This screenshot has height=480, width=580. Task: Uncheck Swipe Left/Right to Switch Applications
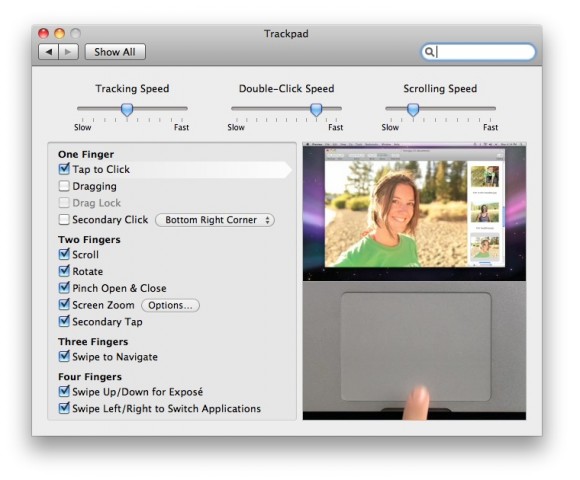64,408
